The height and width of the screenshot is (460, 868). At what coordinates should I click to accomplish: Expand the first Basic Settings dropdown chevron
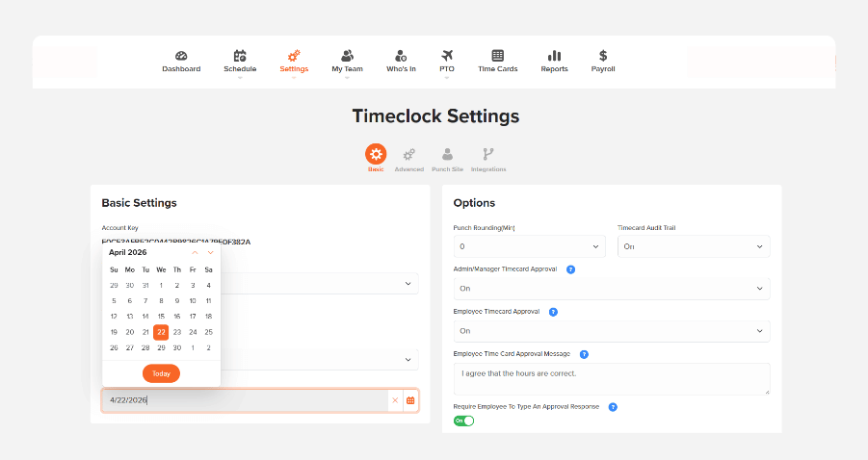coord(408,284)
